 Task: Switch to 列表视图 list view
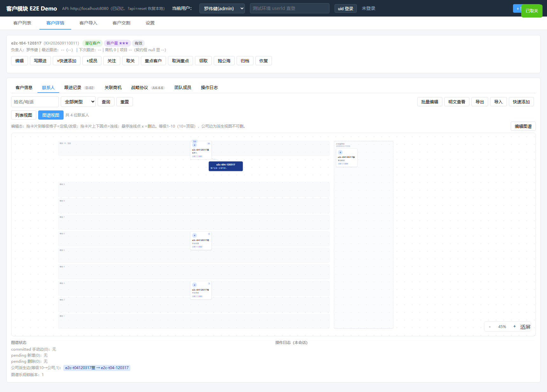pyautogui.click(x=24, y=115)
